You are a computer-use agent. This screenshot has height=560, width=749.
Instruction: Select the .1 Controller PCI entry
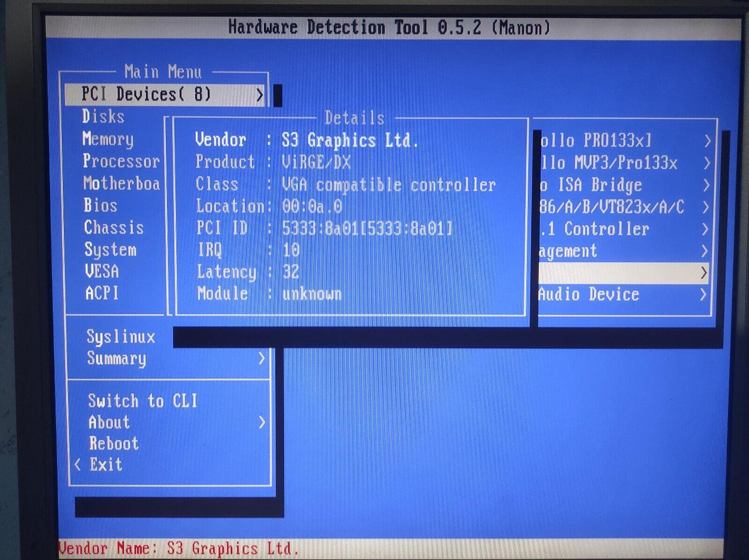click(594, 229)
